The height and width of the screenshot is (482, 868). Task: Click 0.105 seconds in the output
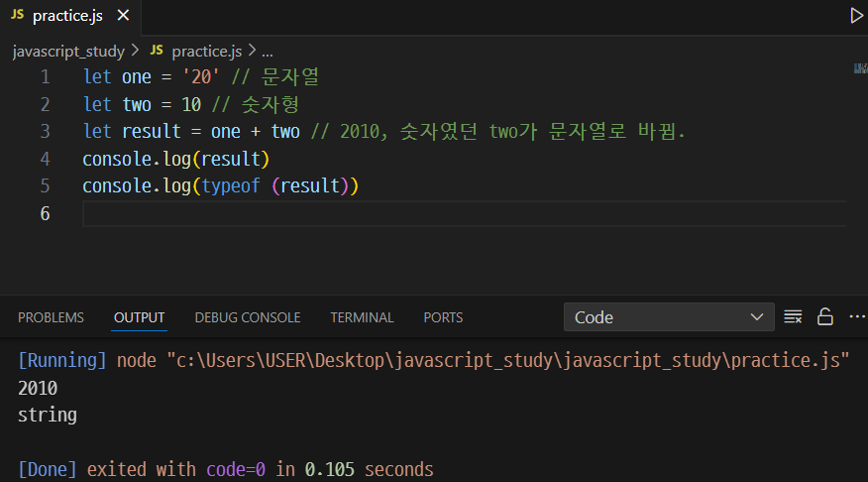(370, 470)
